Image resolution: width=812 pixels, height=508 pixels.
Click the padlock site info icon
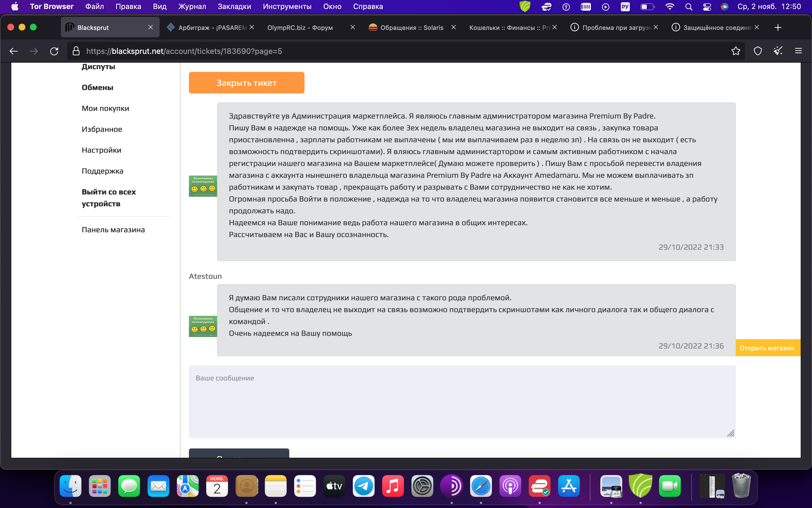pyautogui.click(x=76, y=51)
